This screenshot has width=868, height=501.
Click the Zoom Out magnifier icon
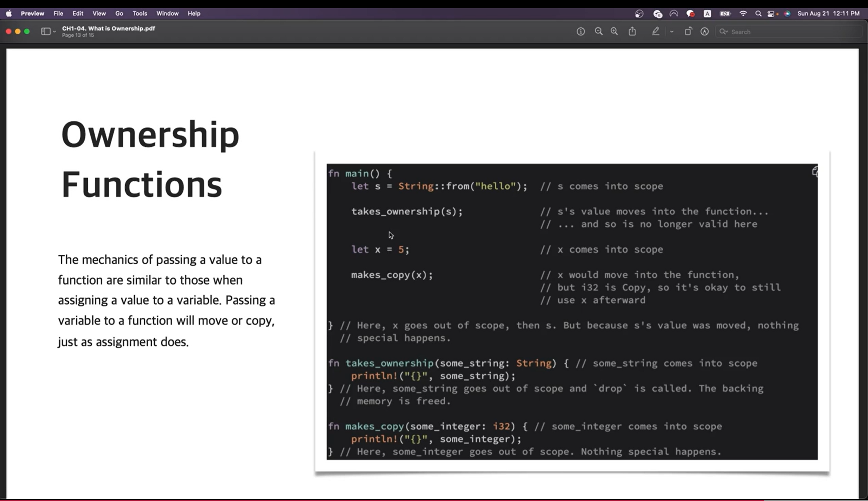[x=598, y=32]
